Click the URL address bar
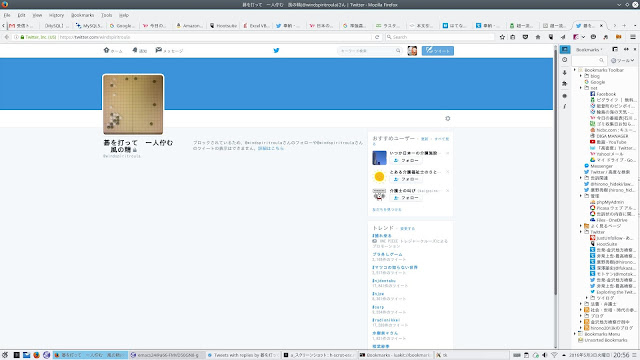640x360 pixels. (x=216, y=37)
